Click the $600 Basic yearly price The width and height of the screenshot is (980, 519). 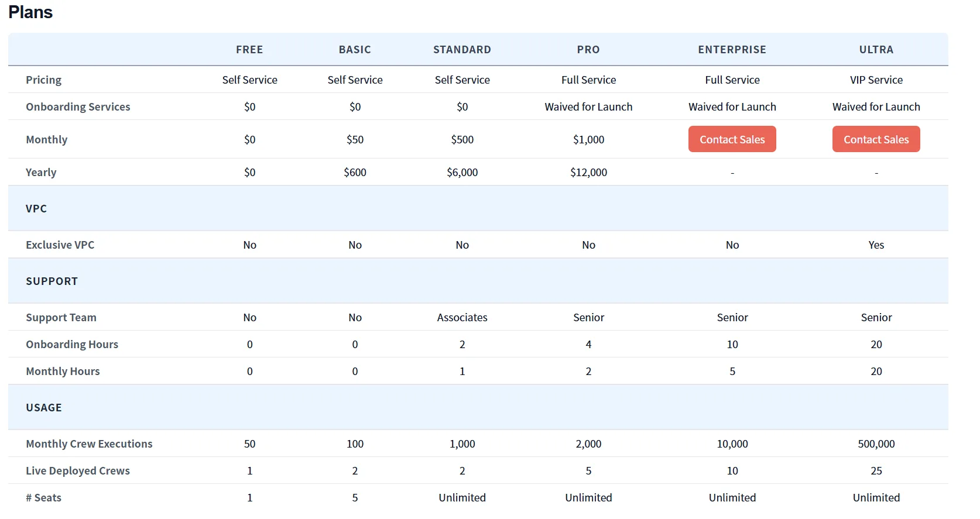355,173
